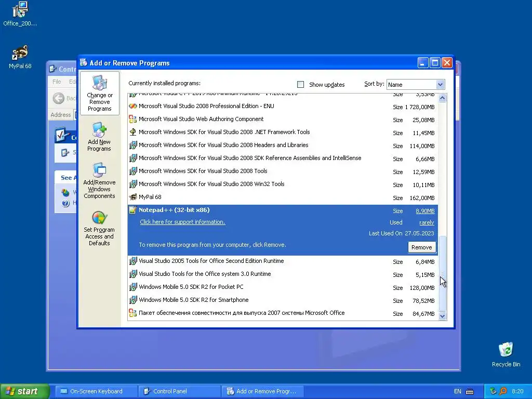Click the 'Last Used On 27.05.2023' text
The width and height of the screenshot is (532, 399).
(x=402, y=233)
